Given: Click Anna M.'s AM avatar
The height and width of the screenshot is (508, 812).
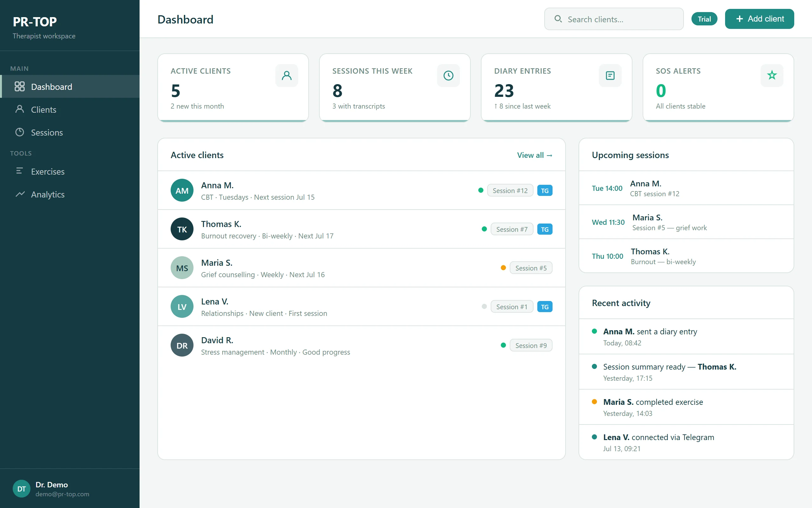Looking at the screenshot, I should (x=182, y=190).
